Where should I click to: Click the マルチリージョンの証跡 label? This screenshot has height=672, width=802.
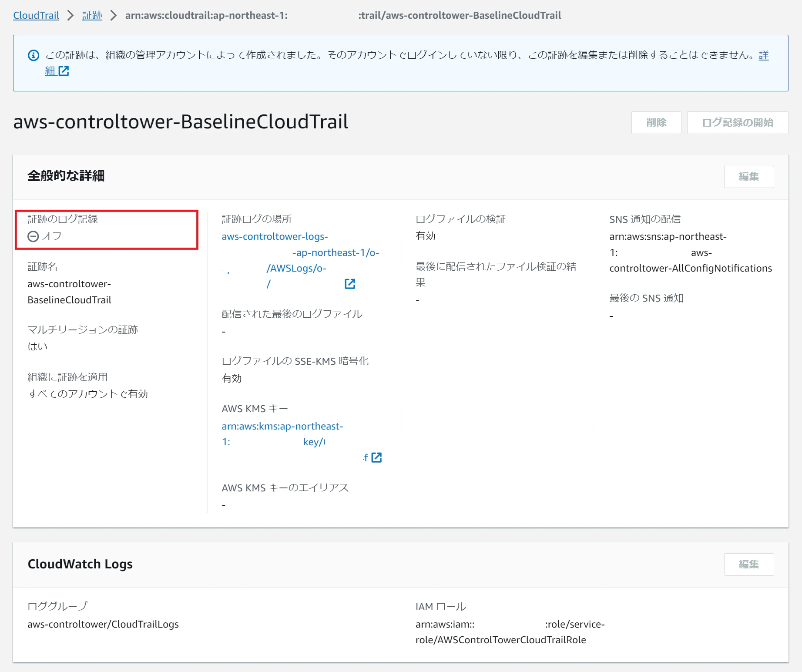click(x=83, y=329)
